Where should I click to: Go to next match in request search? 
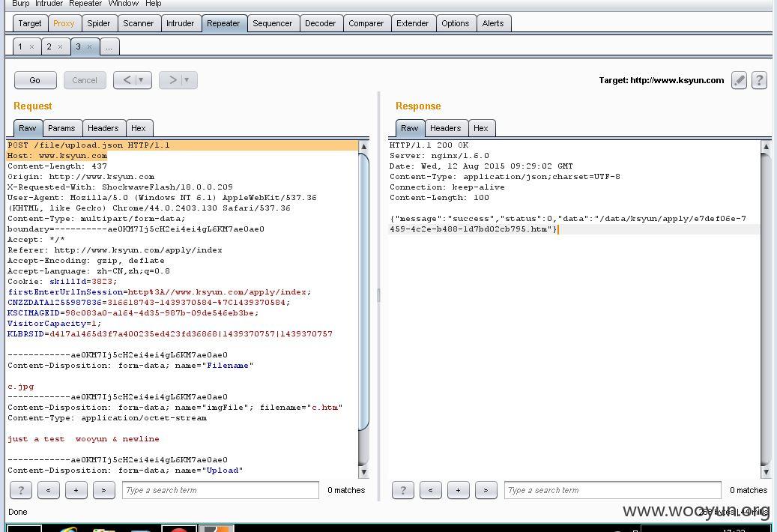[x=104, y=490]
